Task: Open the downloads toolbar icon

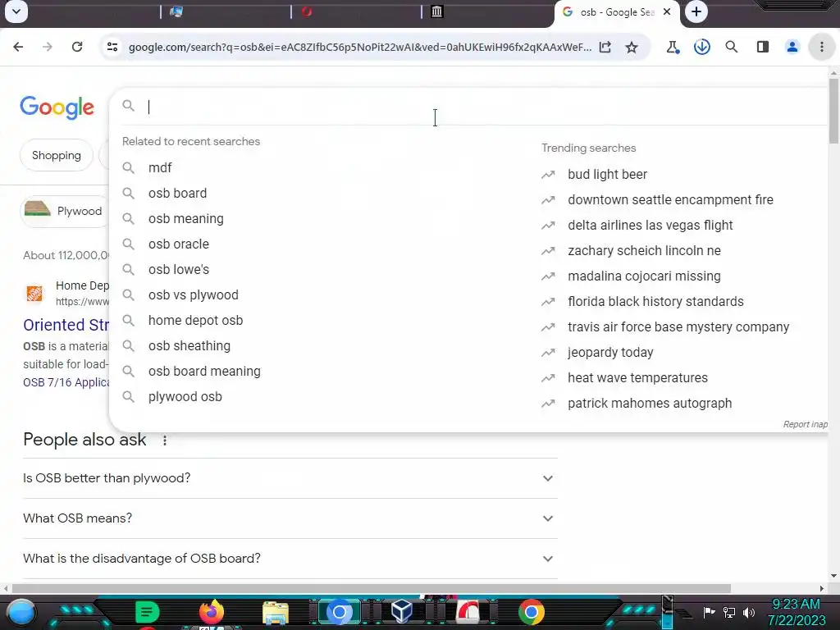Action: pyautogui.click(x=702, y=47)
